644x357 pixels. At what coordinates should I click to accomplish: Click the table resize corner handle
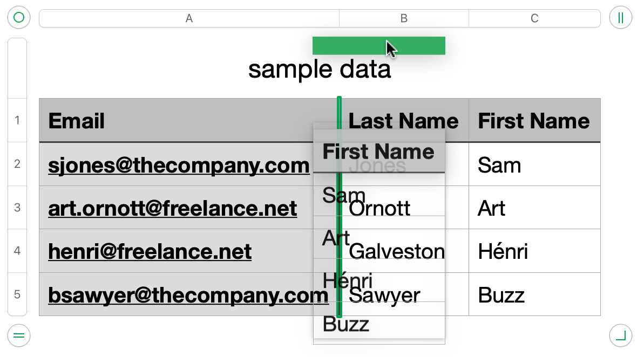620,336
